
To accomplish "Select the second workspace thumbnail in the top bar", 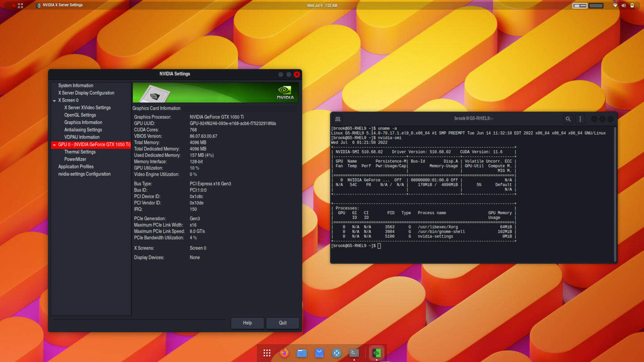I will pos(596,5).
